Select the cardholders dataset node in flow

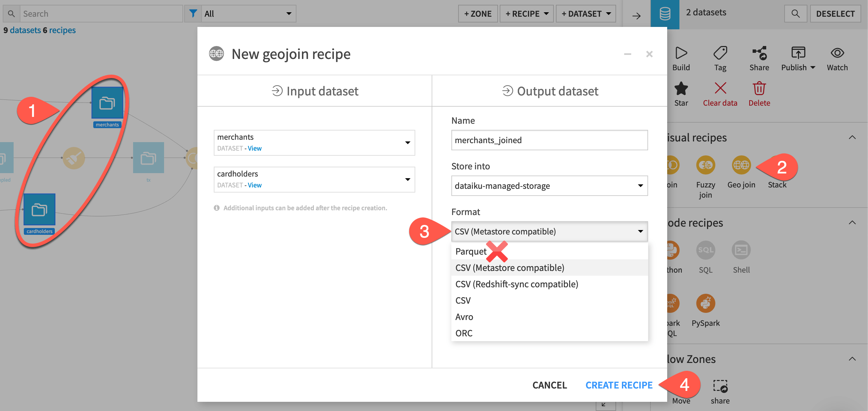pos(39,209)
